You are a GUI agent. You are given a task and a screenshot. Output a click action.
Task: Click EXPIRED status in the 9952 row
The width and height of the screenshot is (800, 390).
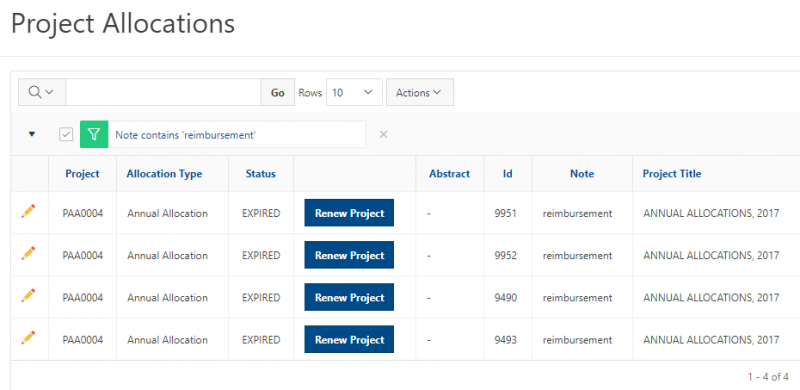click(x=261, y=255)
